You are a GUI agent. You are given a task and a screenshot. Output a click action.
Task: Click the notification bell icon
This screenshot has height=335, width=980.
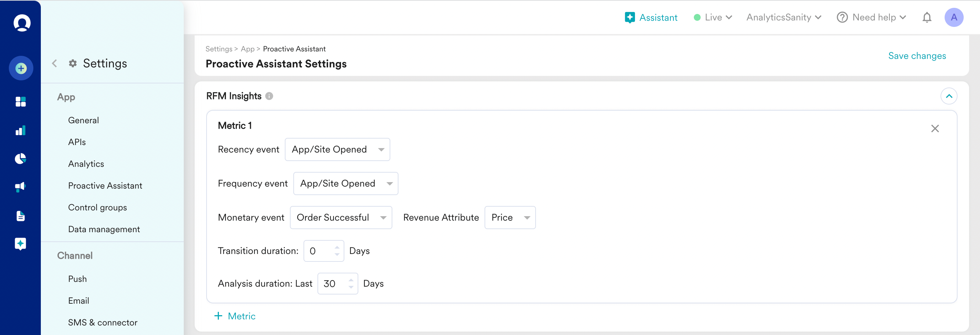coord(927,17)
